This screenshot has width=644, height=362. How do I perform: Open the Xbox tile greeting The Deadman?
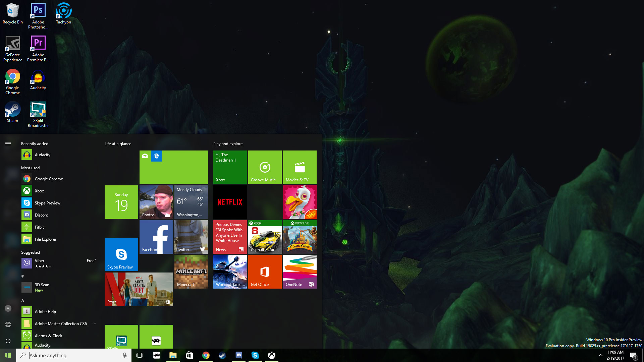230,167
